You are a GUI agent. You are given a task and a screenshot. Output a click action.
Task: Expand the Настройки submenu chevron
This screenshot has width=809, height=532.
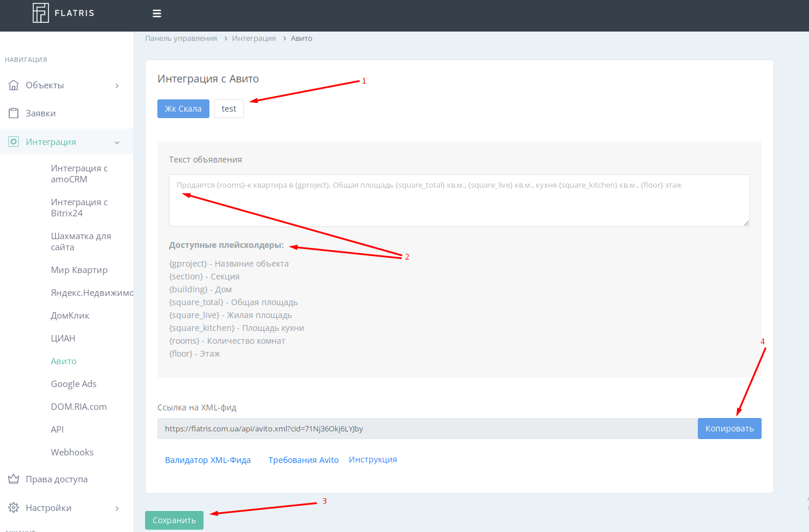tap(117, 509)
